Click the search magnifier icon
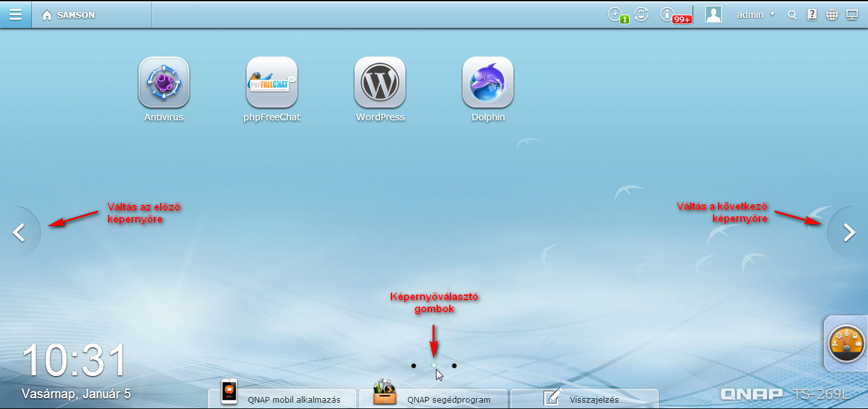Image resolution: width=868 pixels, height=409 pixels. pos(792,15)
